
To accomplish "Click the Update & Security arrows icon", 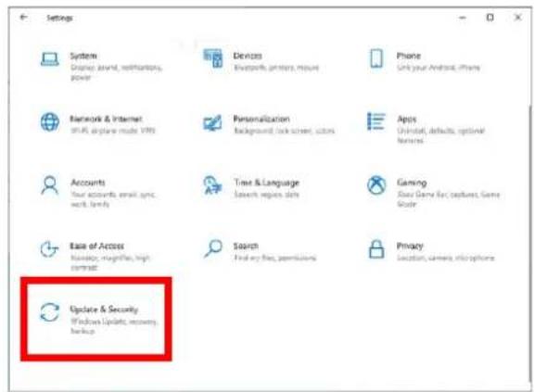I will pyautogui.click(x=50, y=312).
